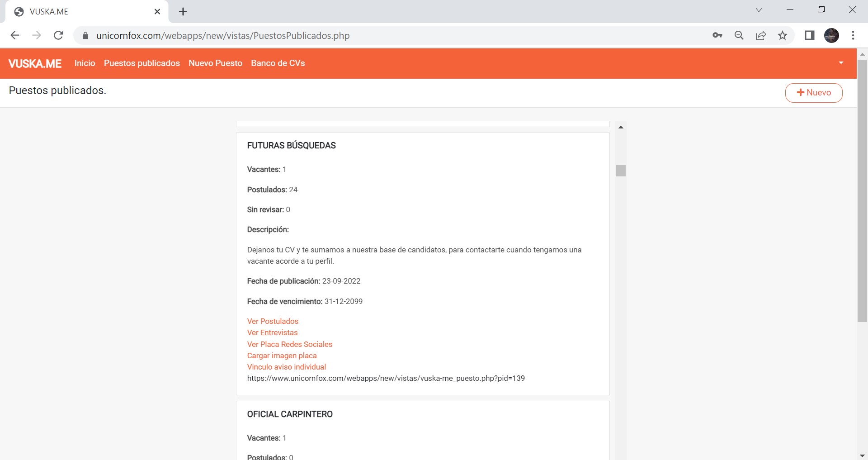868x460 pixels.
Task: Click the browser back arrow
Action: pyautogui.click(x=15, y=35)
